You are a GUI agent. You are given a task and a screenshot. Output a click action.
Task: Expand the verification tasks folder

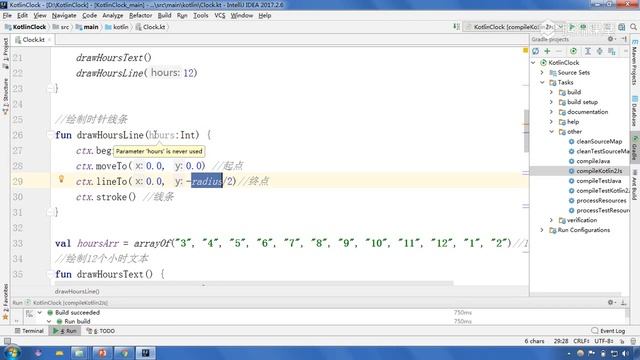551,220
